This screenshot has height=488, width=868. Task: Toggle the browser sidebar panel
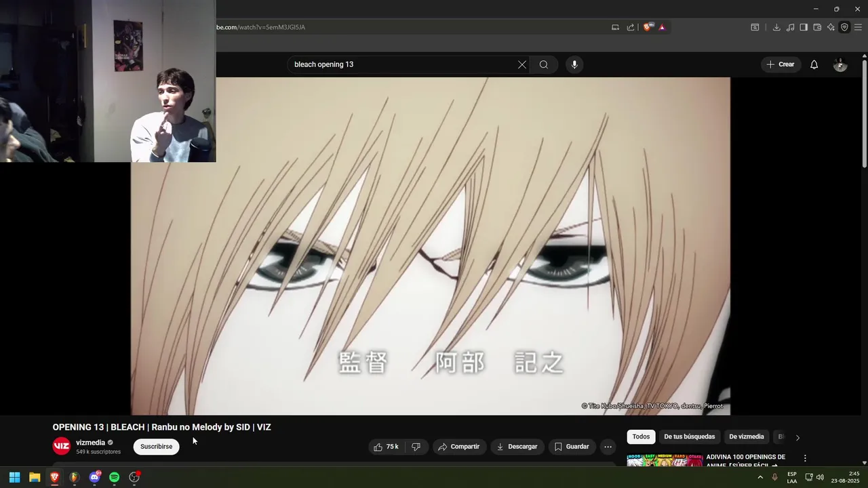804,27
